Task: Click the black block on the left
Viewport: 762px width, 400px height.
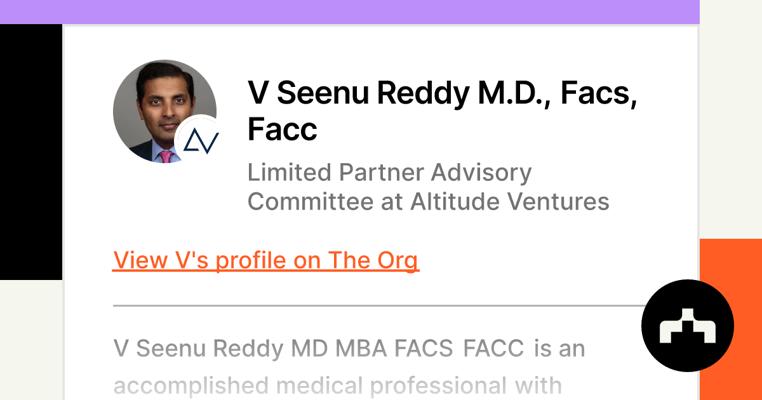Action: point(30,152)
